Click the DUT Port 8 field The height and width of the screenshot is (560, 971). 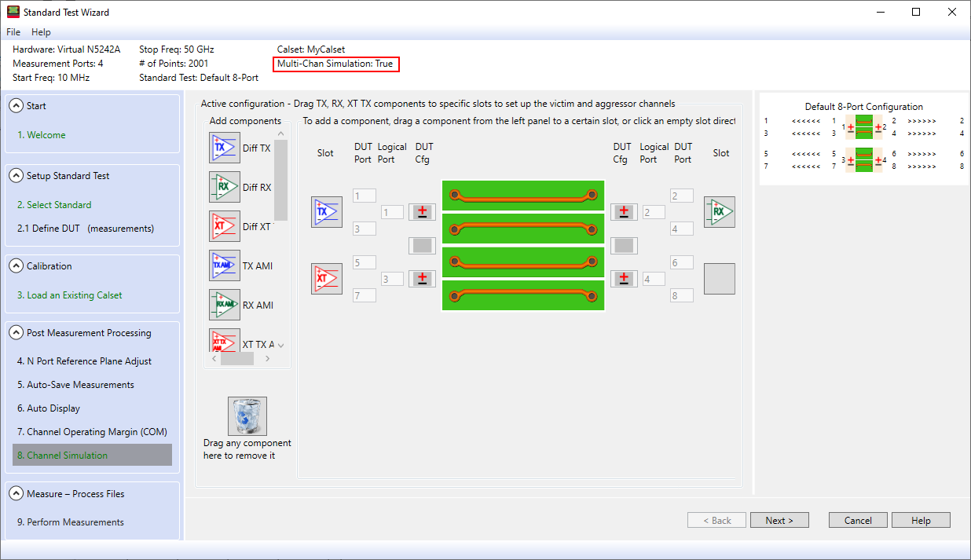pos(682,295)
